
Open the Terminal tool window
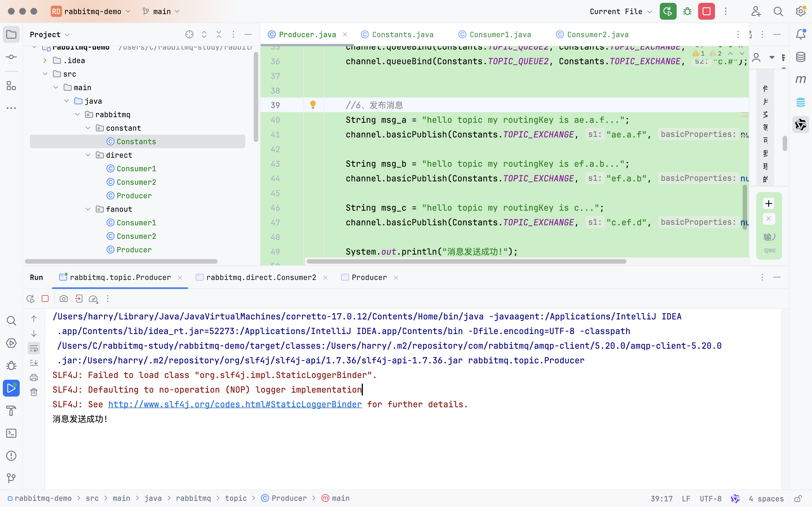click(x=11, y=433)
